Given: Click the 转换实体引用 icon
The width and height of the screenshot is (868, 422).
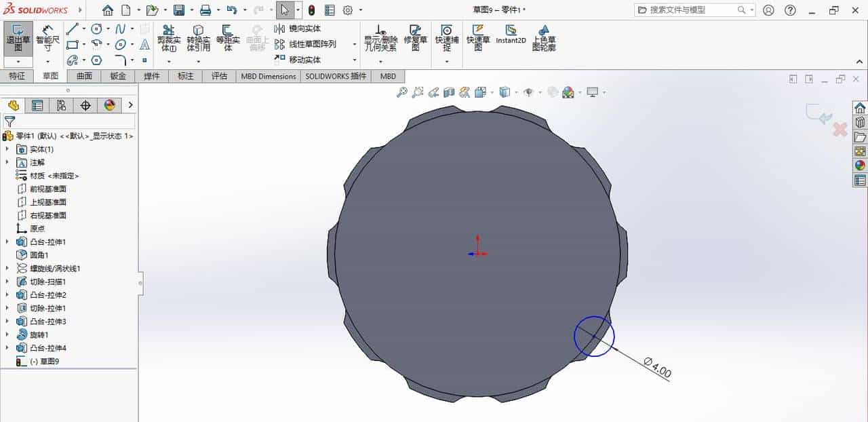Looking at the screenshot, I should point(198,37).
